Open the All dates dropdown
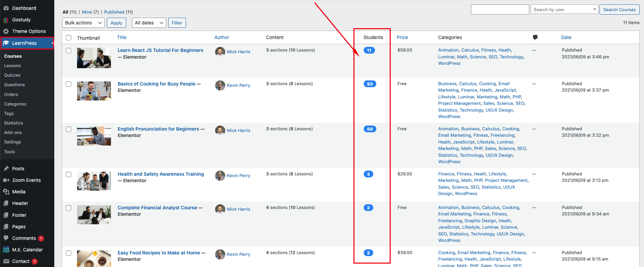This screenshot has height=267, width=644. (149, 23)
